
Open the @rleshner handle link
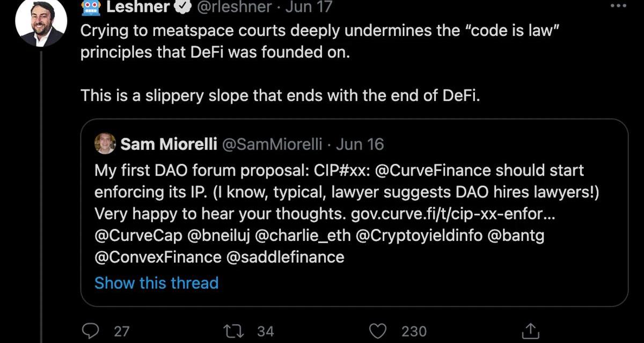pyautogui.click(x=236, y=7)
